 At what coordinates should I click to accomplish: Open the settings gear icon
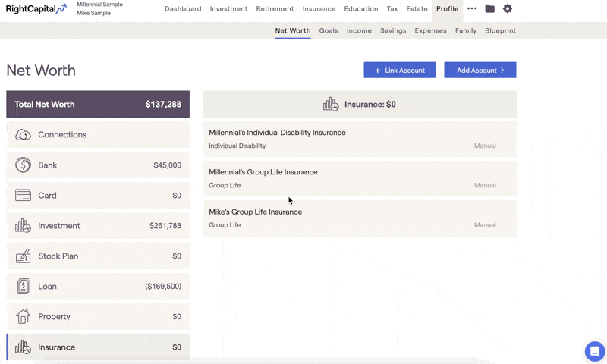pos(508,8)
